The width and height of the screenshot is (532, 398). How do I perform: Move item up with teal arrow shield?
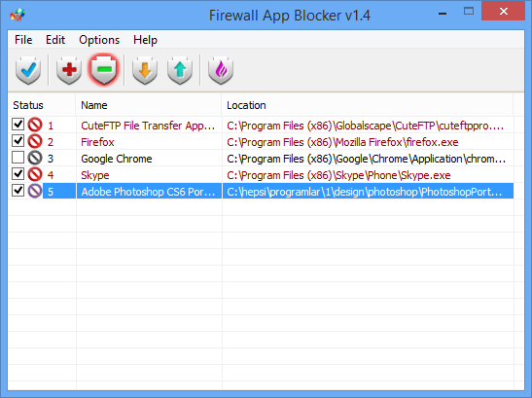point(180,70)
